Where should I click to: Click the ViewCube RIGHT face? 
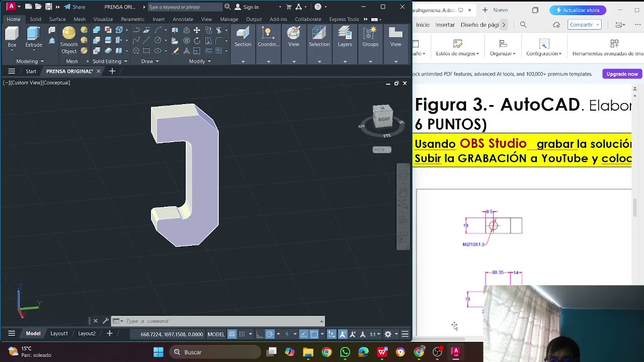[383, 119]
